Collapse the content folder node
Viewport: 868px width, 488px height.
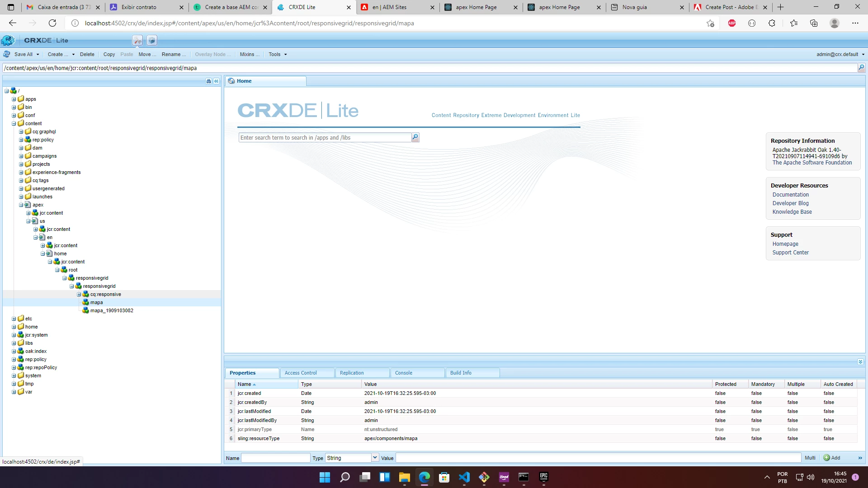pyautogui.click(x=14, y=124)
